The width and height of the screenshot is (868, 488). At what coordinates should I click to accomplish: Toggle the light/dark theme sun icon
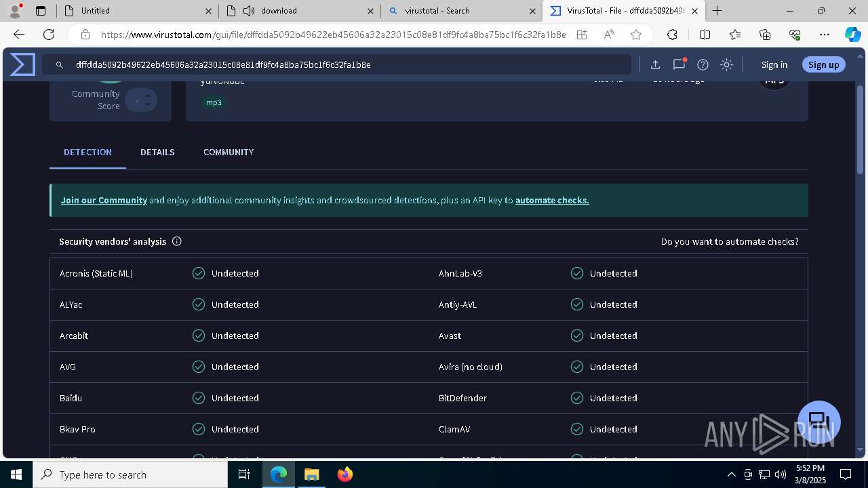pos(726,64)
